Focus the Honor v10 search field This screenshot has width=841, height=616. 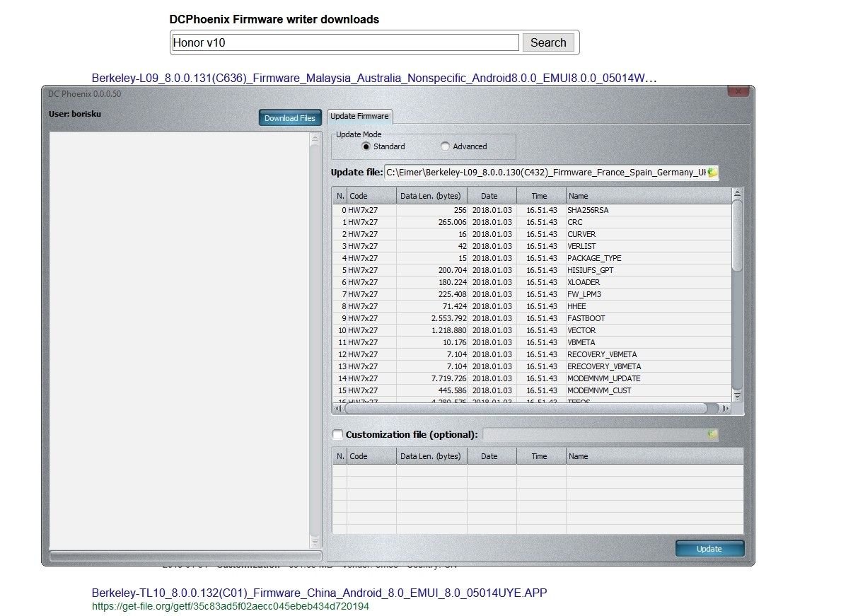(345, 42)
